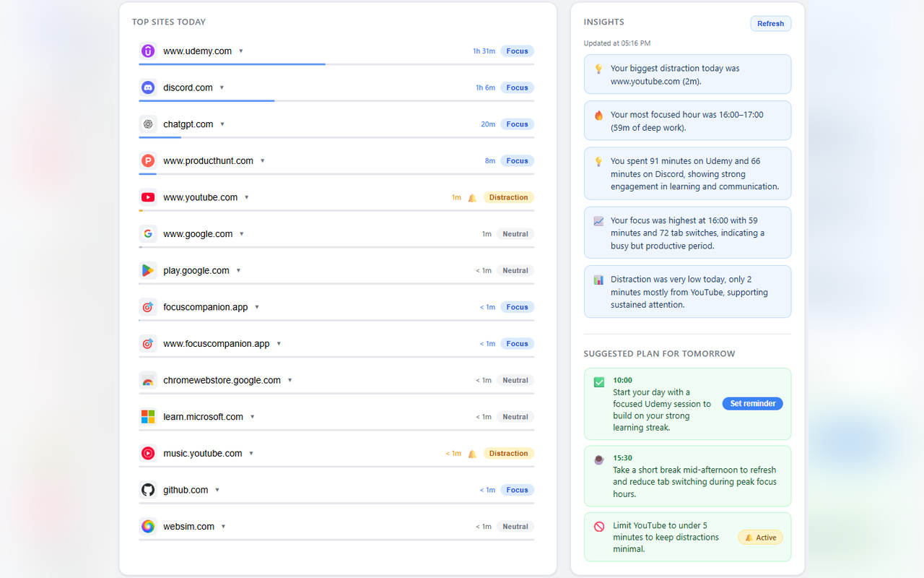Click the Refresh insights button
This screenshot has width=924, height=578.
pos(771,24)
